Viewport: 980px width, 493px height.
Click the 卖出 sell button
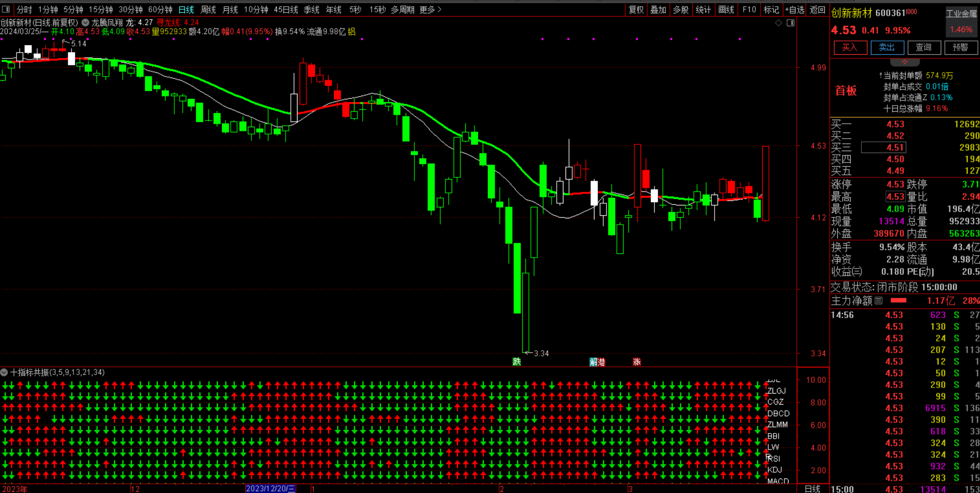pos(887,48)
